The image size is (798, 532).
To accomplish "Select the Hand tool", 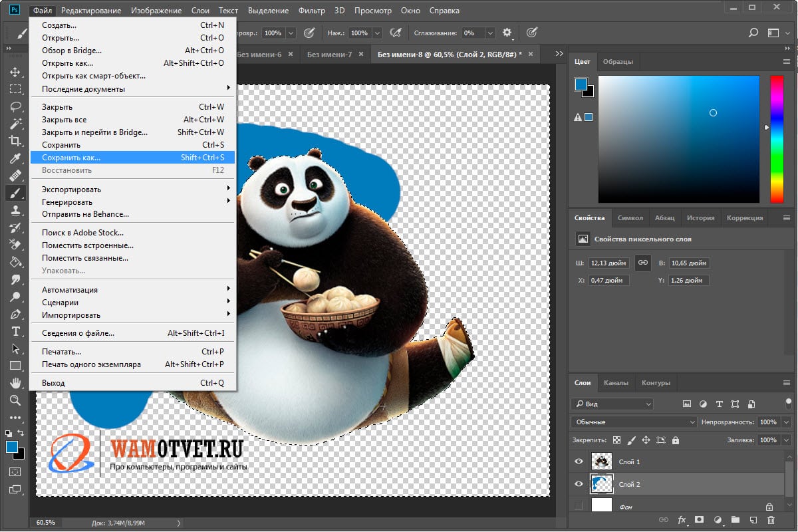I will [15, 382].
